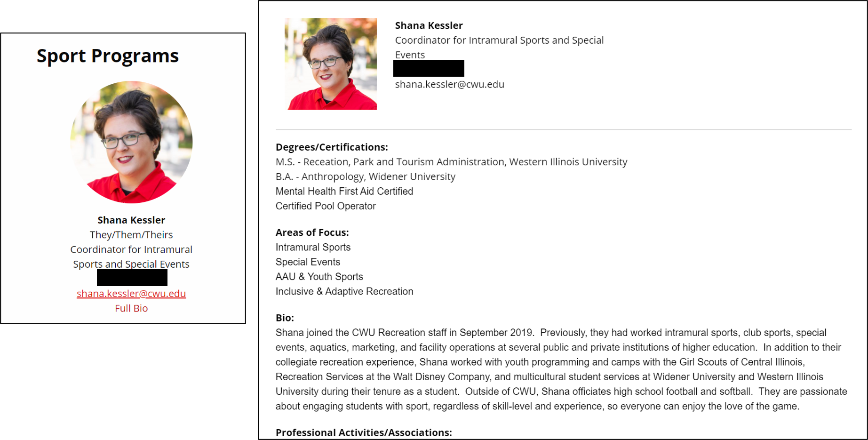
Task: Click the bold Shana Kessler name beside square photo
Action: (x=429, y=25)
